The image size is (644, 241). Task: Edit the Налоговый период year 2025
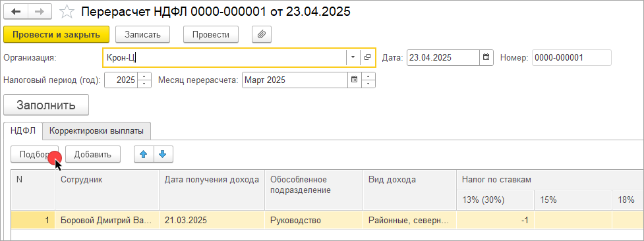121,80
